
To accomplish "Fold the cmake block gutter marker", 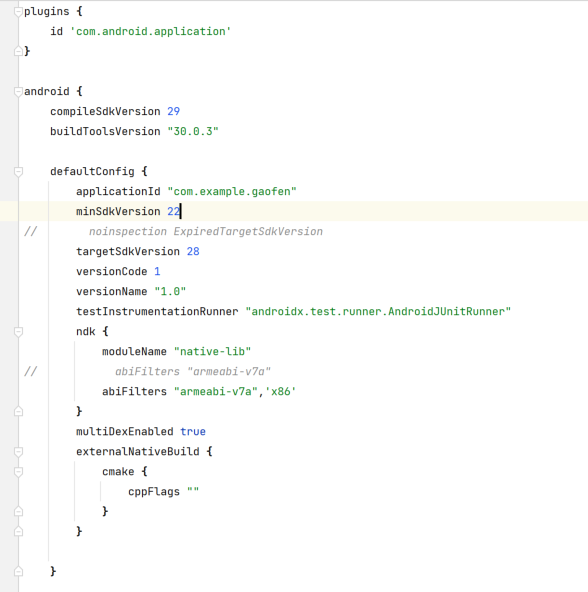I will 18,472.
